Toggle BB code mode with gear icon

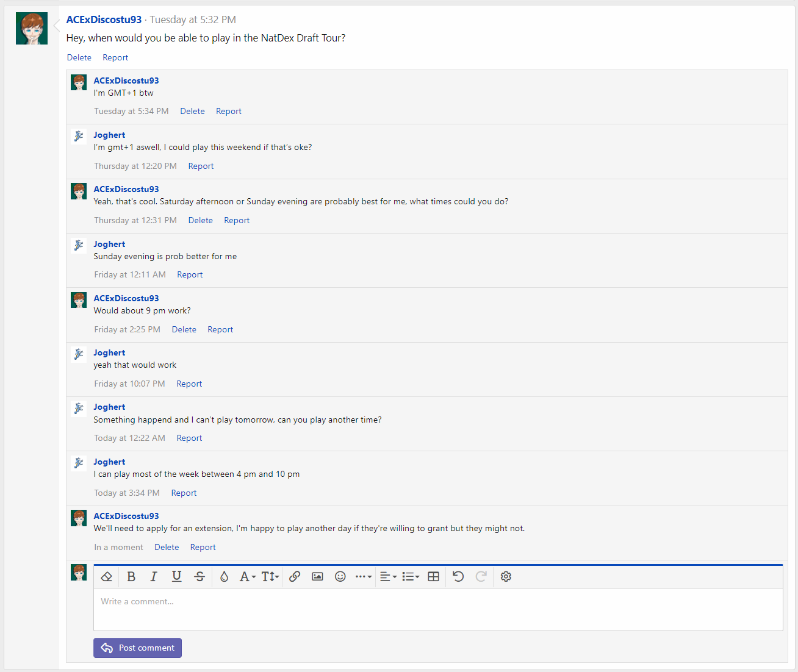click(506, 577)
